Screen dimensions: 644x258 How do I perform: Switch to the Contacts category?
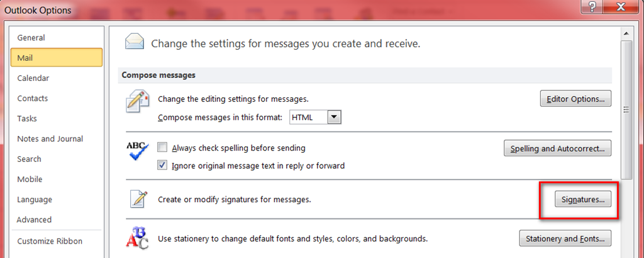pyautogui.click(x=32, y=99)
